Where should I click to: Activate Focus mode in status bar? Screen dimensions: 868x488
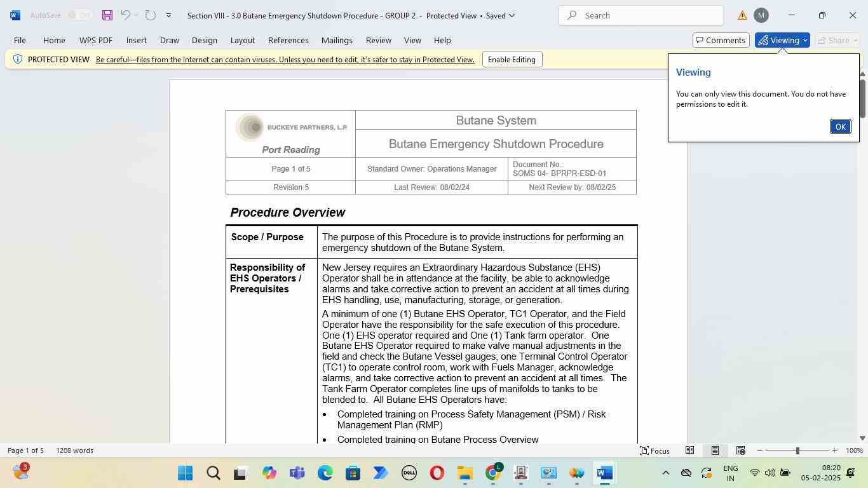654,451
